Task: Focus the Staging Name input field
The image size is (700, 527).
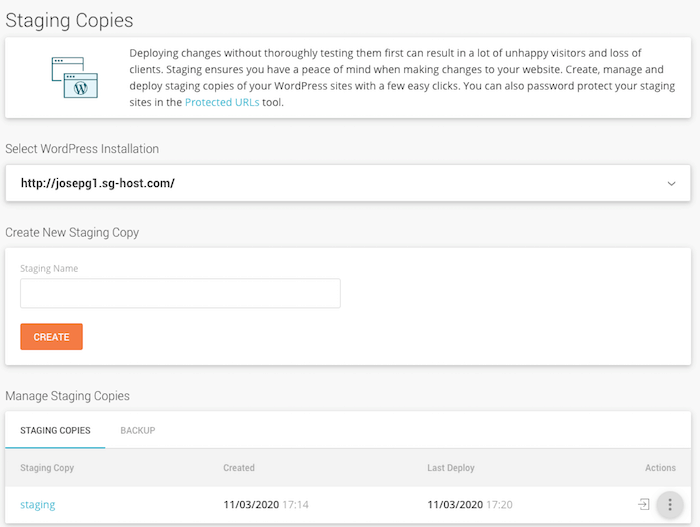Action: click(x=180, y=293)
